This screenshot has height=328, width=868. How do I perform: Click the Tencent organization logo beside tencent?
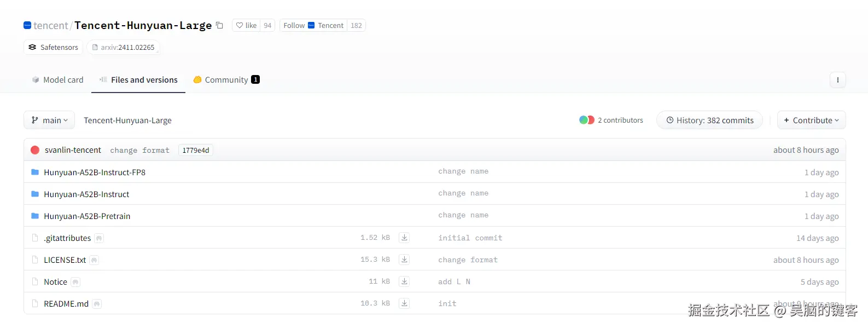[x=27, y=25]
